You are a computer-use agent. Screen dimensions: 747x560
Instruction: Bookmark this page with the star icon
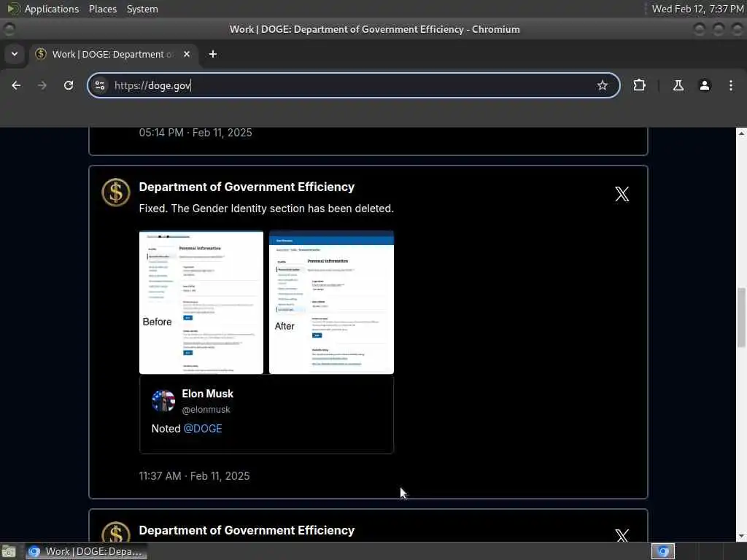pyautogui.click(x=602, y=85)
